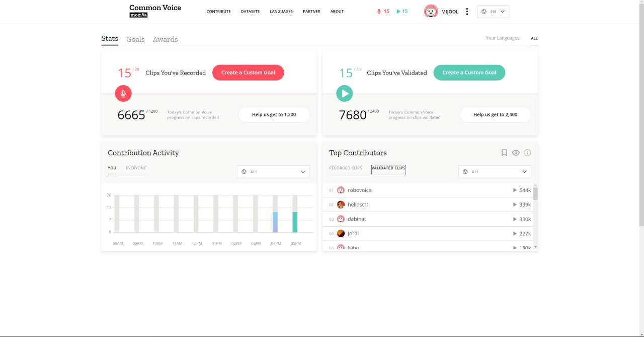The image size is (644, 337).
Task: Select the Stats tab
Action: coord(110,39)
